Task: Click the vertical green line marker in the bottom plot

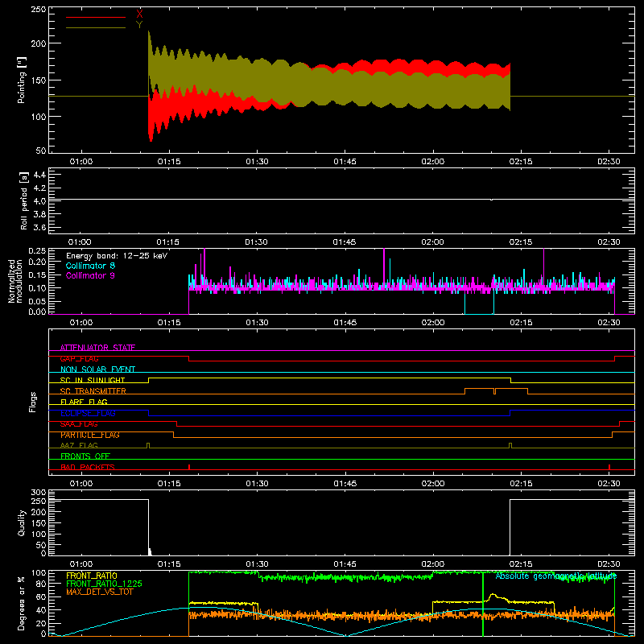Action: tap(482, 604)
